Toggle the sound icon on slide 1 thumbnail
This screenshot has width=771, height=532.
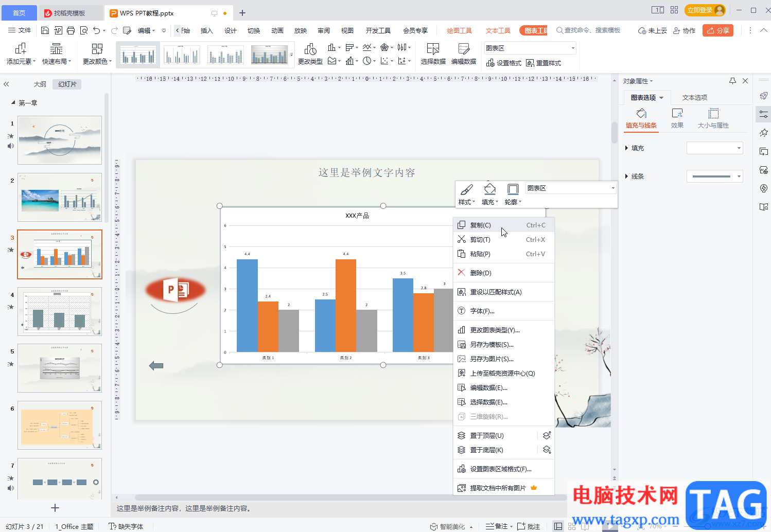pyautogui.click(x=10, y=146)
